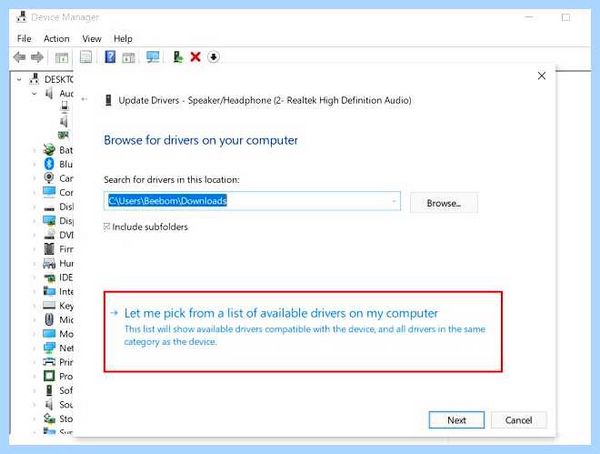The height and width of the screenshot is (454, 600).
Task: Select the Batteries category icon
Action: pyautogui.click(x=49, y=150)
